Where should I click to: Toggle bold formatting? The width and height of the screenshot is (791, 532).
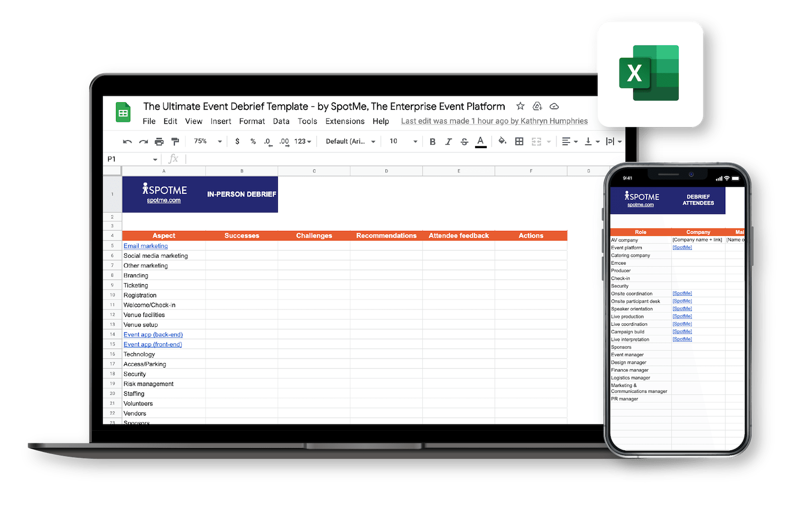click(x=432, y=141)
